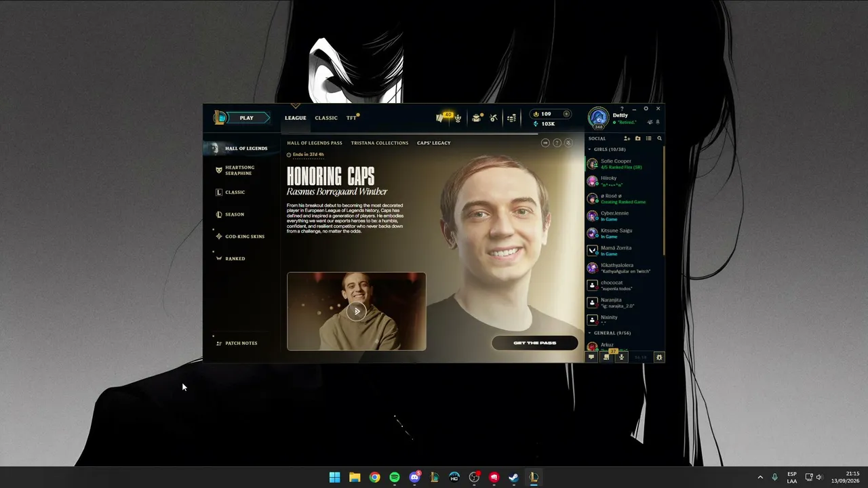Toggle the voice microphone in the social footer
Image resolution: width=868 pixels, height=488 pixels.
pos(621,357)
